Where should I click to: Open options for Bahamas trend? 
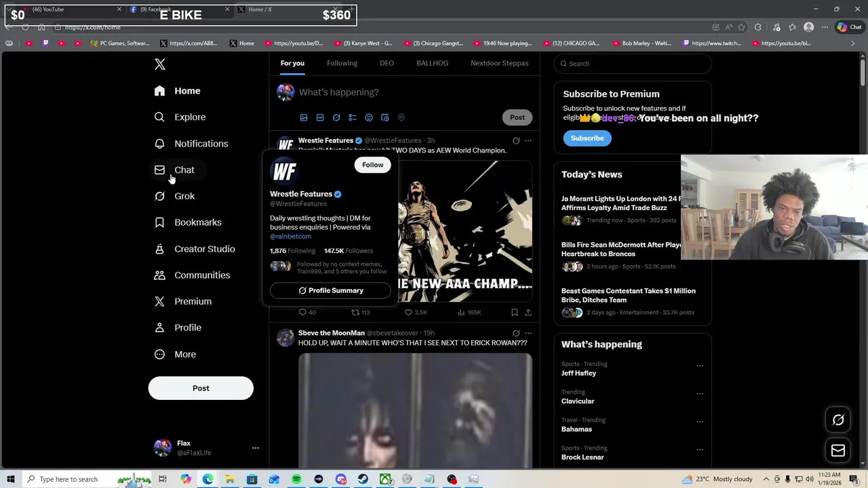(x=700, y=422)
